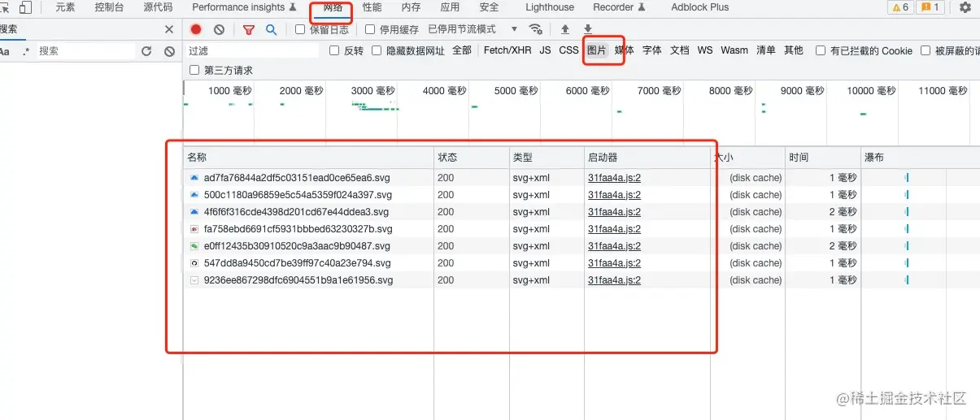The image size is (980, 420).
Task: Sort by the 名称 column header
Action: (x=308, y=158)
